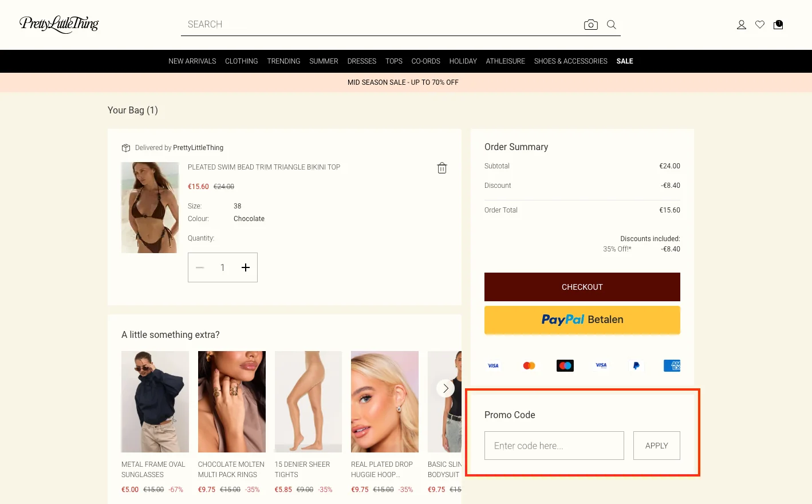Open the New Arrivals menu
Image resolution: width=812 pixels, height=504 pixels.
point(192,61)
